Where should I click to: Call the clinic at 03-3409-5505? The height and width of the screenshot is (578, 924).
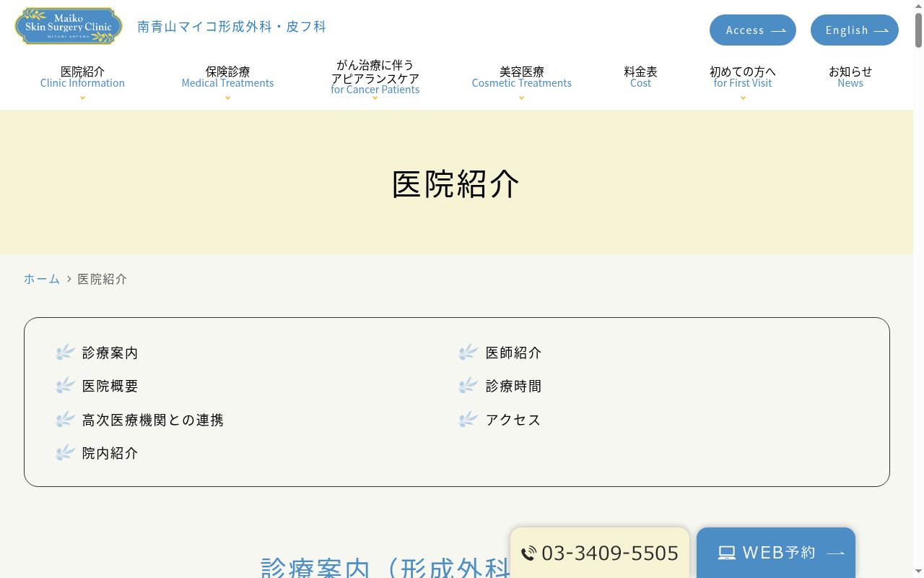click(600, 553)
